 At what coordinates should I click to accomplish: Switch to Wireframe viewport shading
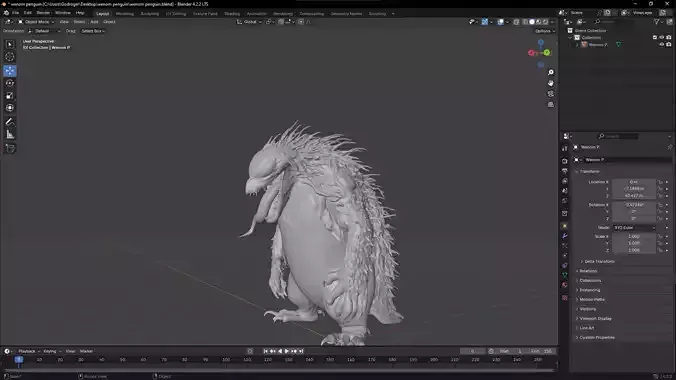click(x=526, y=22)
